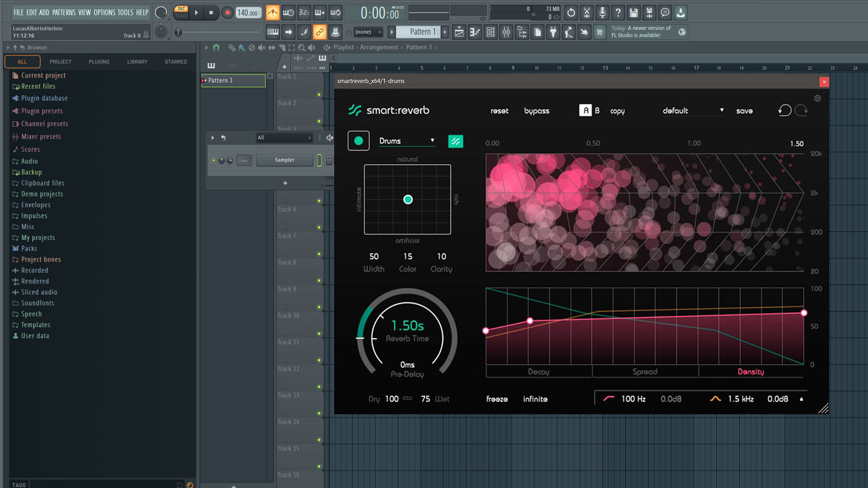Click the undo history circular arrow icon

click(571, 13)
